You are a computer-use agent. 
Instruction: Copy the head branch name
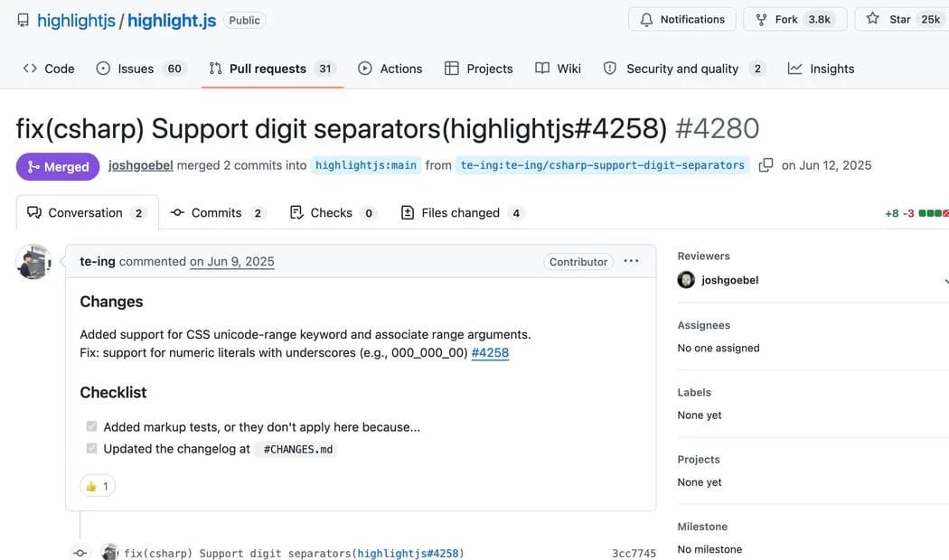(766, 165)
